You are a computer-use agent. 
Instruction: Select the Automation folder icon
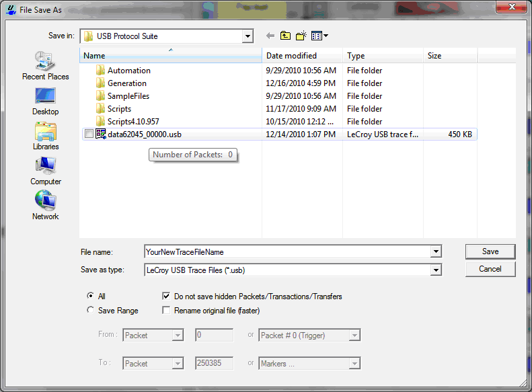100,70
